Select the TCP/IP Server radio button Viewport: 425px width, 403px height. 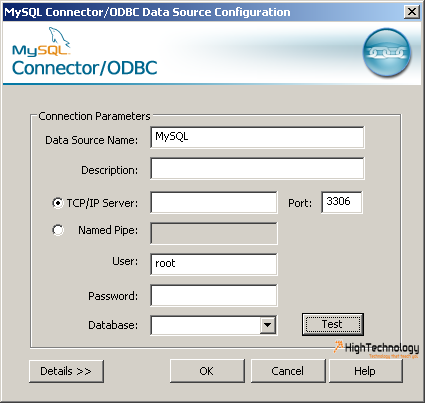click(x=58, y=203)
